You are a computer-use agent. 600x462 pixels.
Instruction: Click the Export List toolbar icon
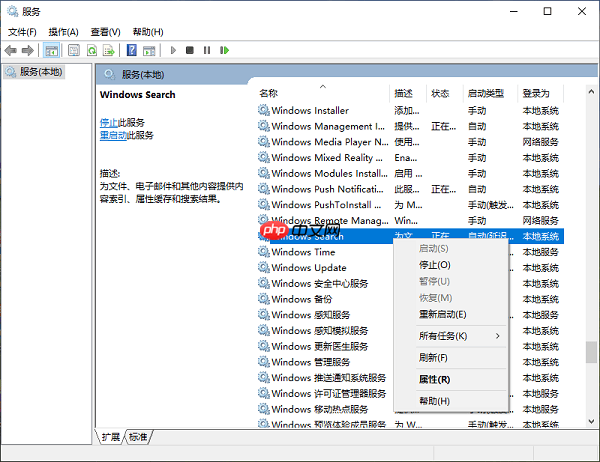click(x=109, y=50)
